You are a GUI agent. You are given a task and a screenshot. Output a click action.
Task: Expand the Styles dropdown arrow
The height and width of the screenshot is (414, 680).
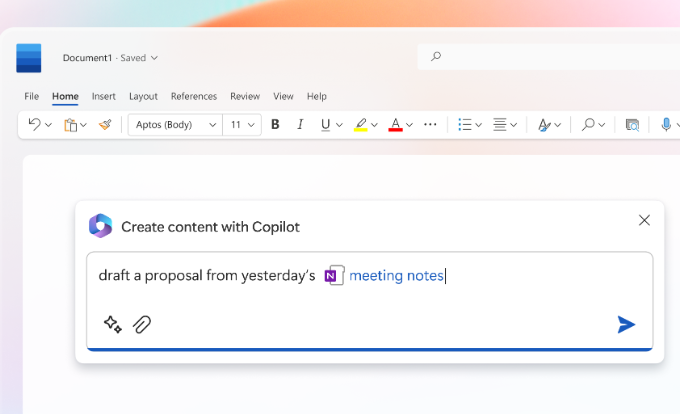[558, 125]
